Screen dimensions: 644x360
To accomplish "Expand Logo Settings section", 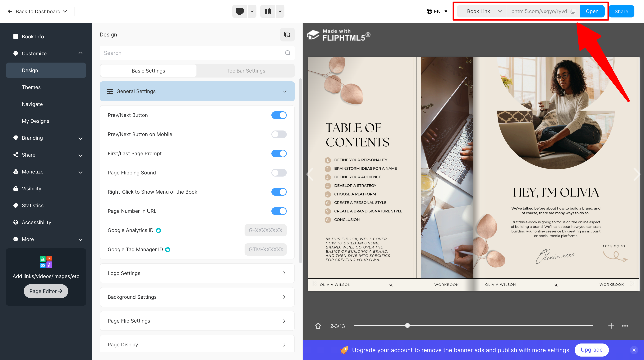I will point(197,273).
